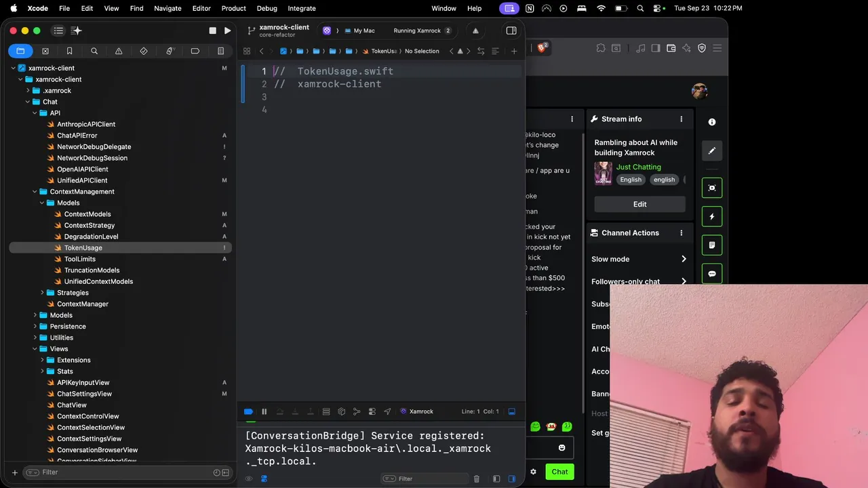This screenshot has height=488, width=868.
Task: Focus the console Filter field
Action: 424,479
